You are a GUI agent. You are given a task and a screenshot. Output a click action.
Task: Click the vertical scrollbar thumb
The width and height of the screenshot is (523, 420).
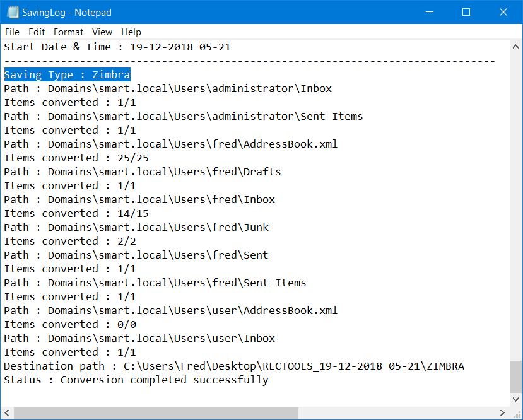pyautogui.click(x=515, y=376)
